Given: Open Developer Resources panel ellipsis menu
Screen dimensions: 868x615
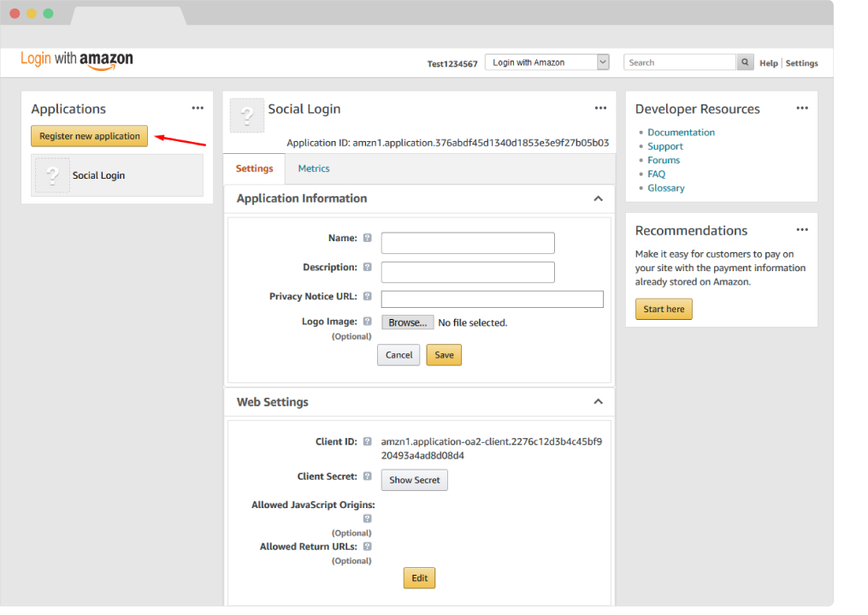Looking at the screenshot, I should pyautogui.click(x=801, y=109).
